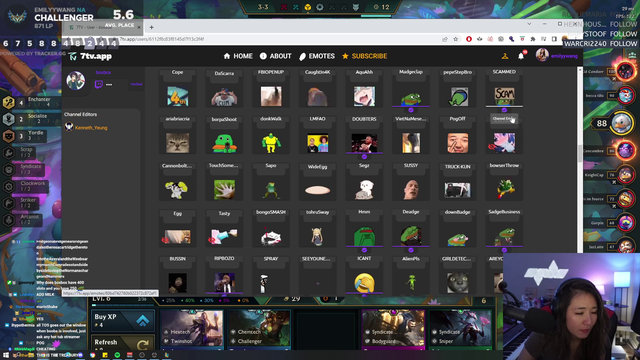Open the ICANT laughing emote card

[364, 276]
